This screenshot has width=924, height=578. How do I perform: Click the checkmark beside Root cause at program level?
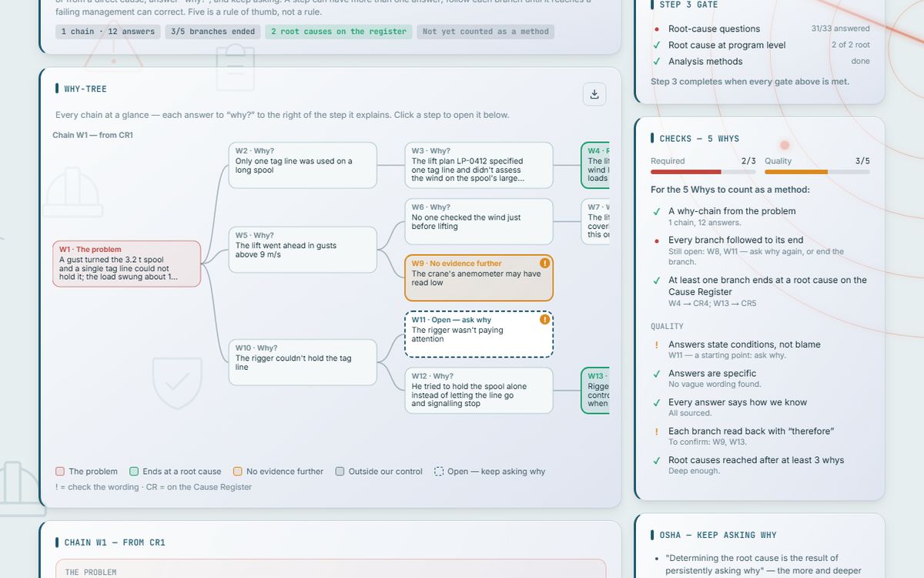656,45
